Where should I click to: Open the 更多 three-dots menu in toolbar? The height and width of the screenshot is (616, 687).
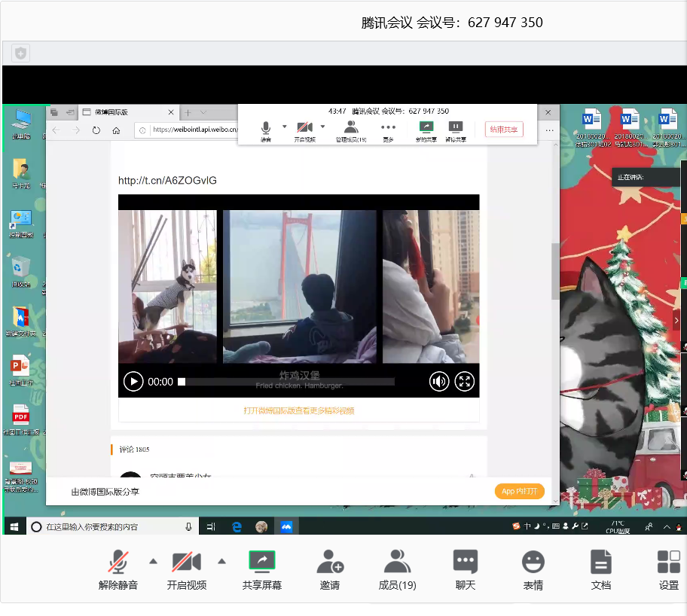click(388, 132)
